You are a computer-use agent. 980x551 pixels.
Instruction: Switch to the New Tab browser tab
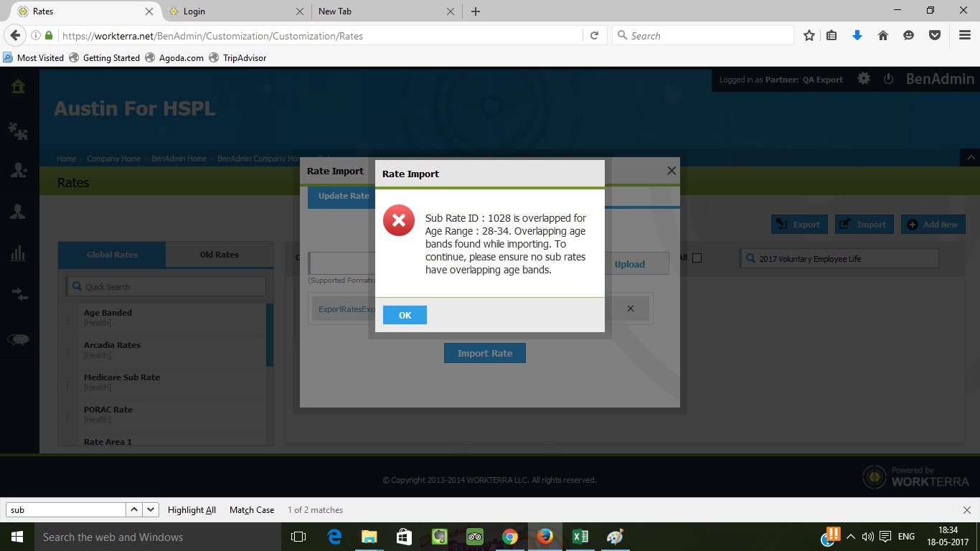(x=385, y=11)
